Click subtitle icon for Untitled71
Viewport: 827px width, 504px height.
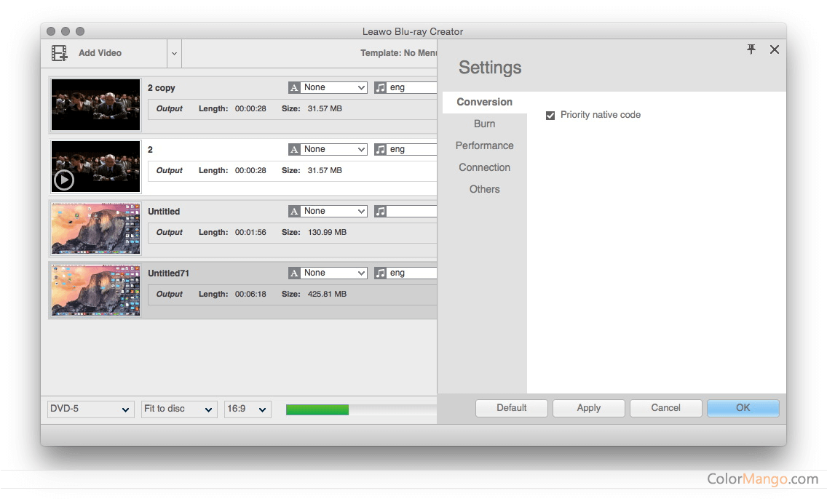(294, 273)
